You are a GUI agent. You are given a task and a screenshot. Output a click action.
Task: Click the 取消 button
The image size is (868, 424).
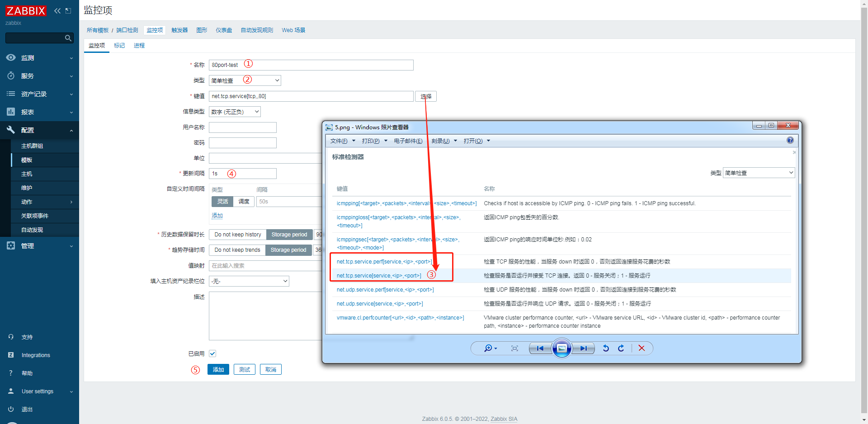click(x=271, y=369)
